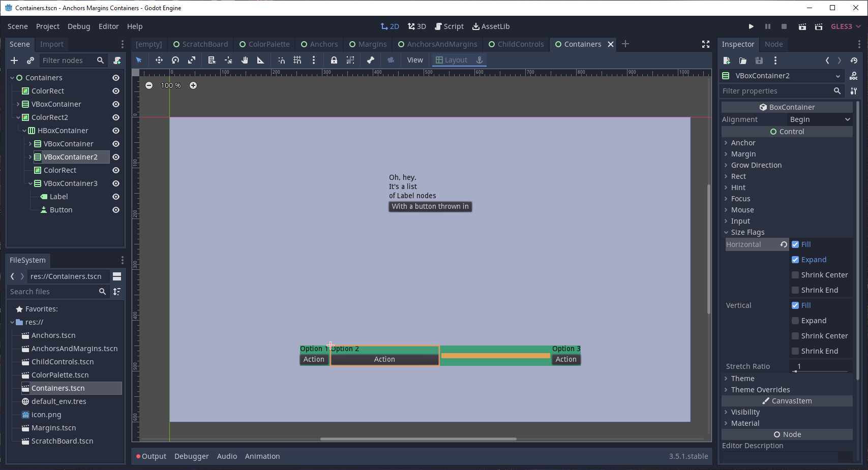The height and width of the screenshot is (470, 868).
Task: Uncheck the horizontal Expand size flag
Action: (x=796, y=260)
